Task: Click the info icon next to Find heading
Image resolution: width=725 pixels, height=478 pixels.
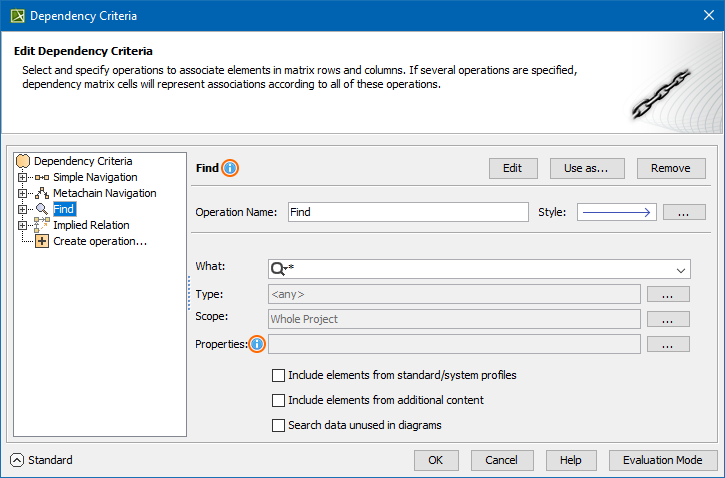Action: (x=230, y=168)
